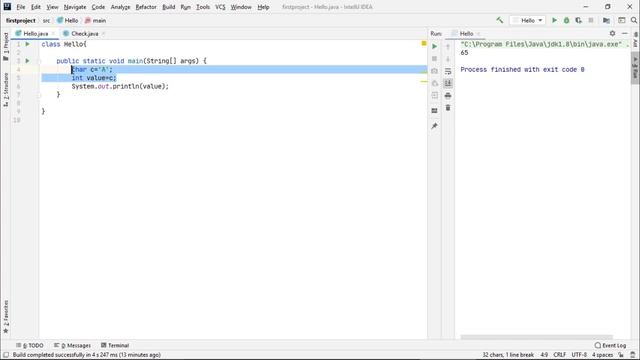Open the Event Log

[610, 345]
